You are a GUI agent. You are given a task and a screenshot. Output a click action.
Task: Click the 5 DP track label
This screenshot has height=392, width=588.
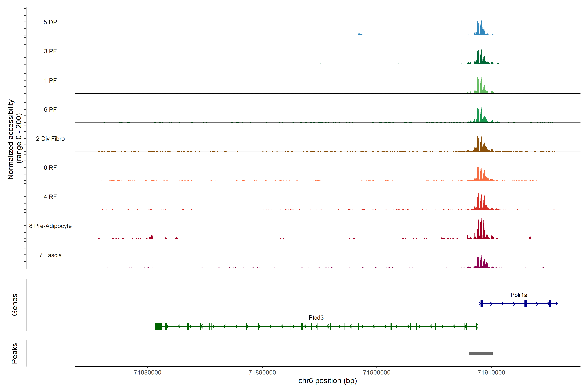click(x=50, y=22)
